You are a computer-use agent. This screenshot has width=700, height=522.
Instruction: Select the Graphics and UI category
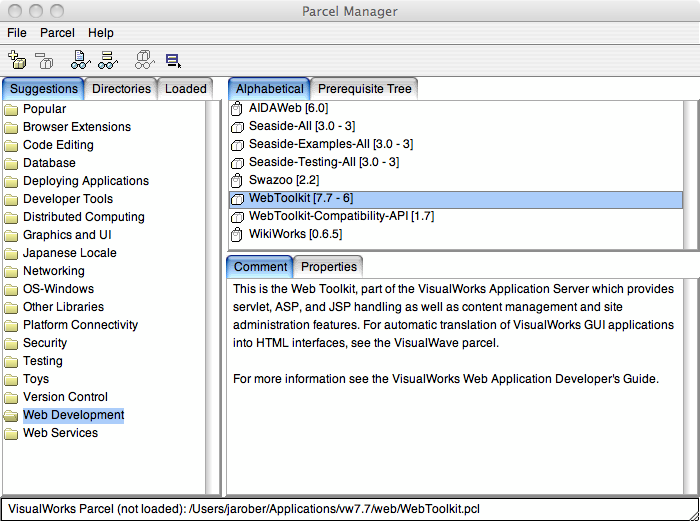click(67, 235)
